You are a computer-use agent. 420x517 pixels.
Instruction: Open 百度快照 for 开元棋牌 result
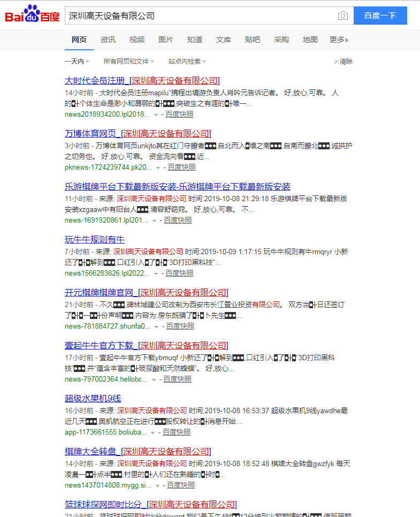[180, 326]
